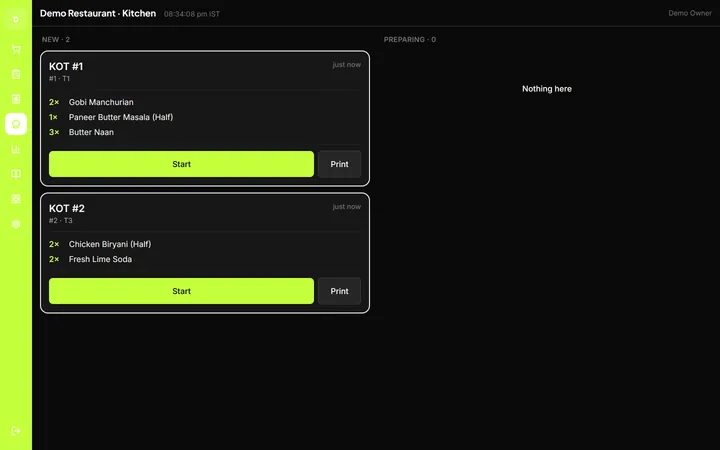
Task: Start preparing KOT #1
Action: coord(181,164)
